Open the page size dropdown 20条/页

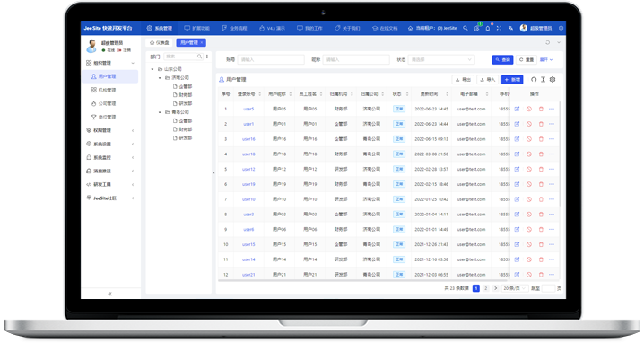click(515, 288)
